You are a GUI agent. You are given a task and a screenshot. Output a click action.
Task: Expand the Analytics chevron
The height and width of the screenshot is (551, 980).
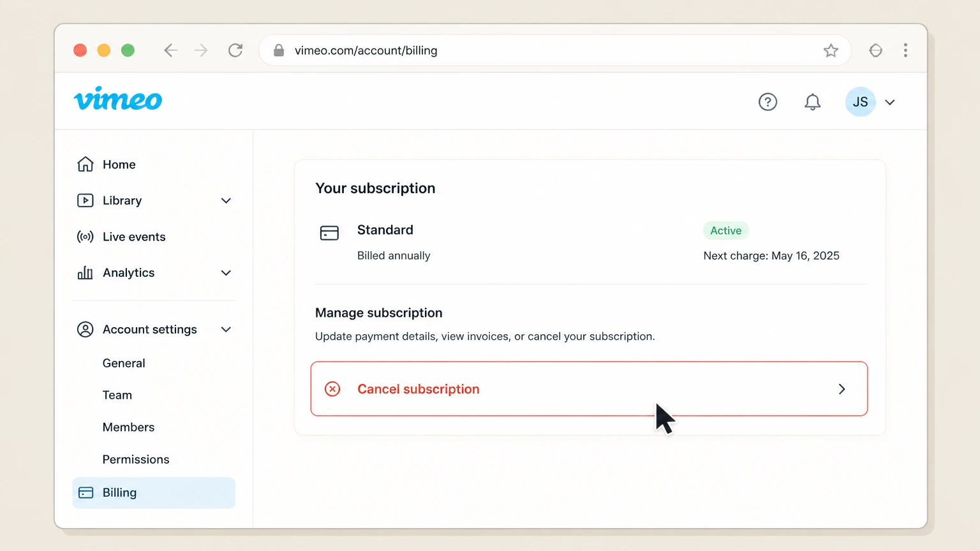pos(226,273)
